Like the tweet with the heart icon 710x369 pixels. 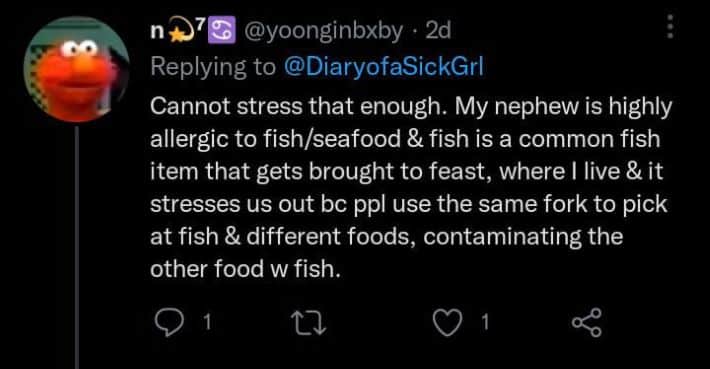(447, 322)
